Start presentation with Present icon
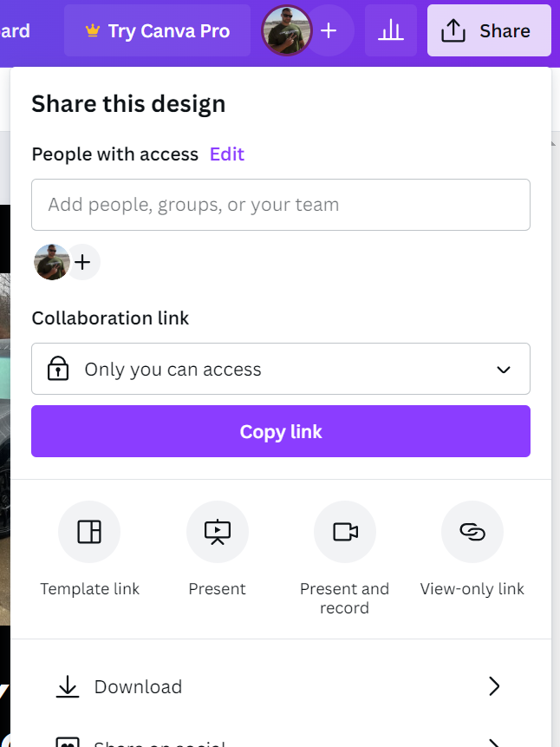Screen dimensions: 560x747 coord(217,532)
